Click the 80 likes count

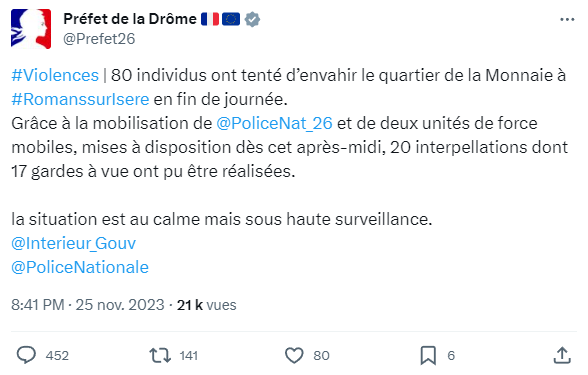[321, 356]
